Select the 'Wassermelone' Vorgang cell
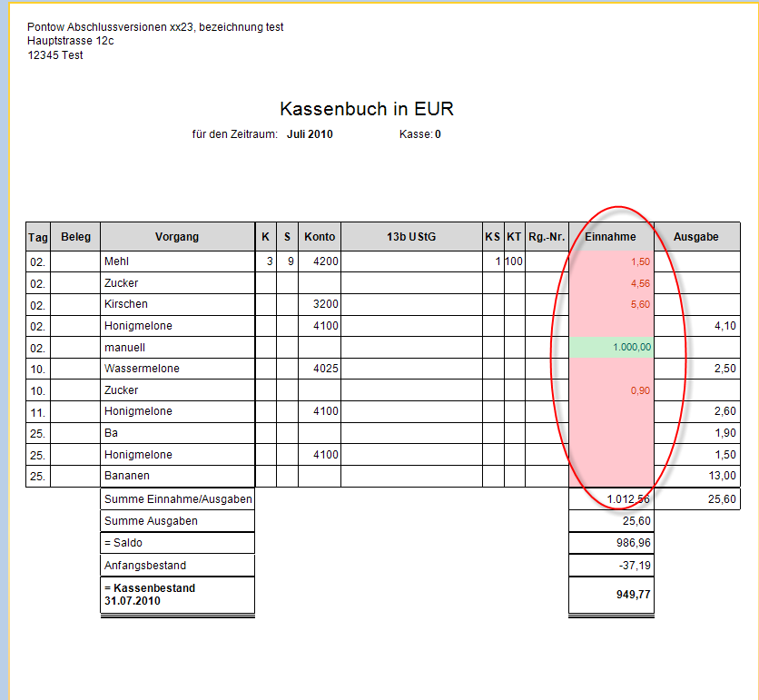The height and width of the screenshot is (700, 759). point(177,369)
